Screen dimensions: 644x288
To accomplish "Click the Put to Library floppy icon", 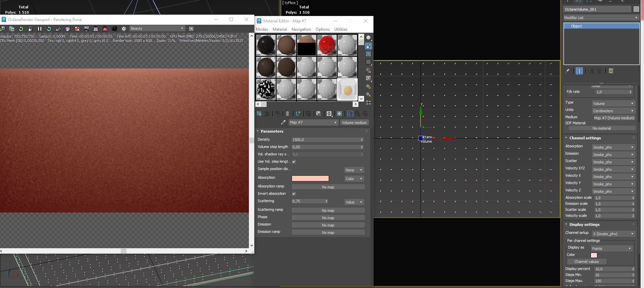I will 318,114.
